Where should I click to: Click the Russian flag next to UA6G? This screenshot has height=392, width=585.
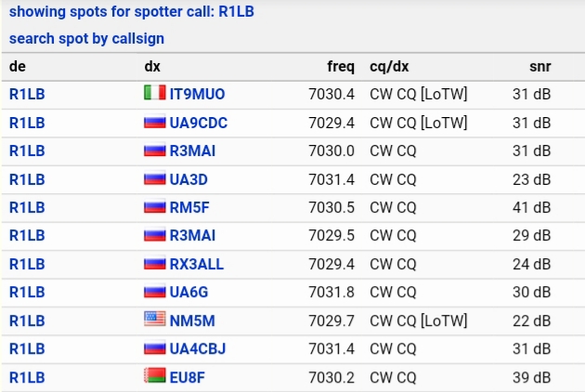click(155, 291)
